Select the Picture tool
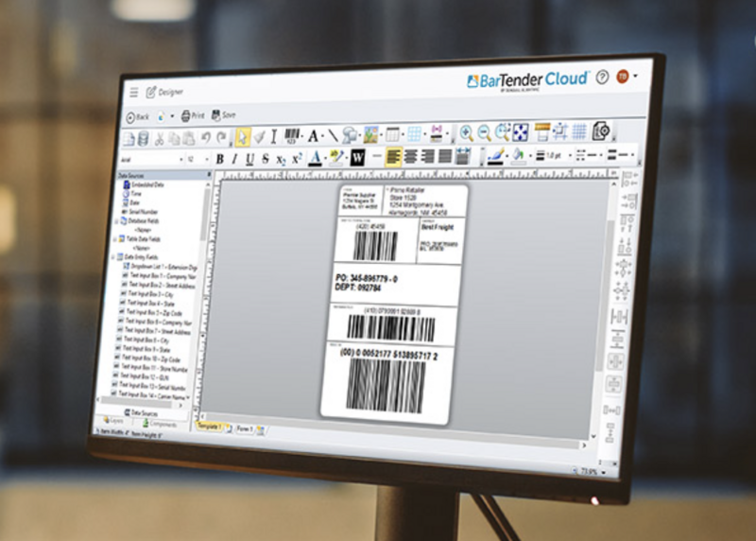 tap(370, 134)
